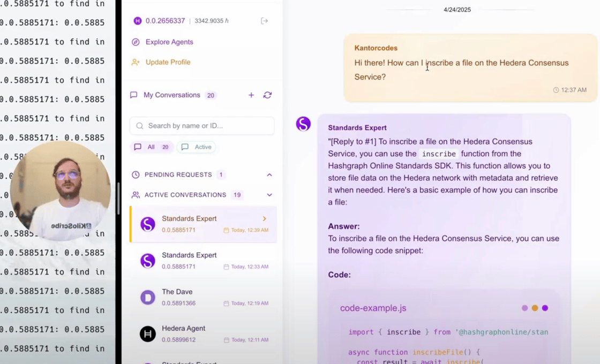The height and width of the screenshot is (364, 600).
Task: Click the import line in the code block
Action: click(448, 332)
